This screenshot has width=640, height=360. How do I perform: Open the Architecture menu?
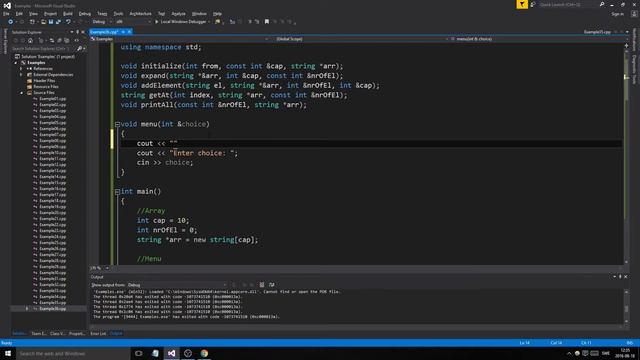tap(140, 14)
